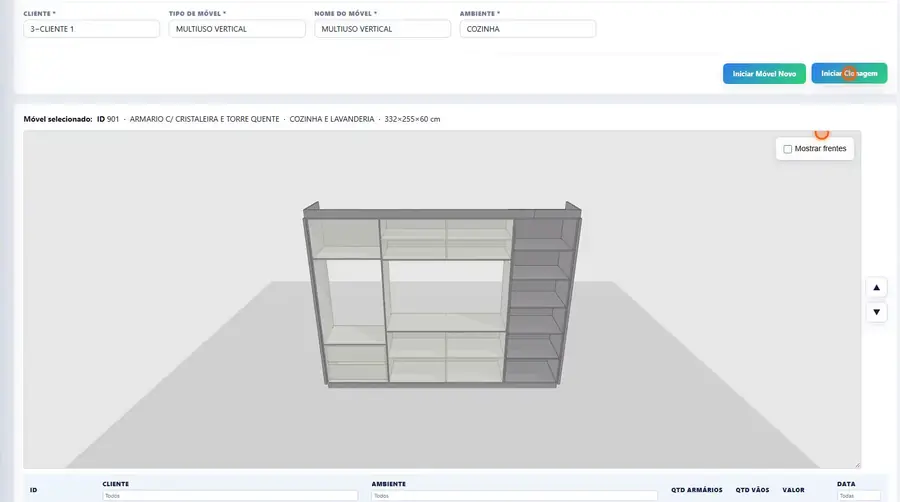
Task: Open the Tipo de Móvel field
Action: (237, 29)
